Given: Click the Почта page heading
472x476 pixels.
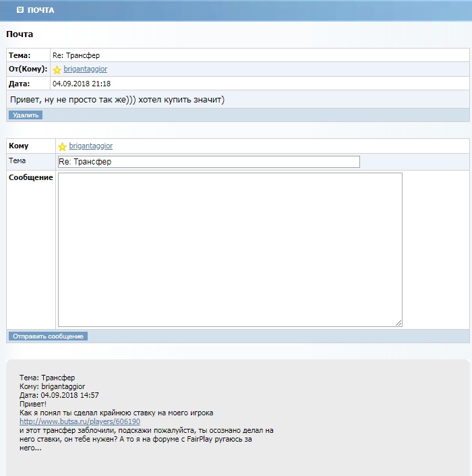Looking at the screenshot, I should tap(20, 34).
